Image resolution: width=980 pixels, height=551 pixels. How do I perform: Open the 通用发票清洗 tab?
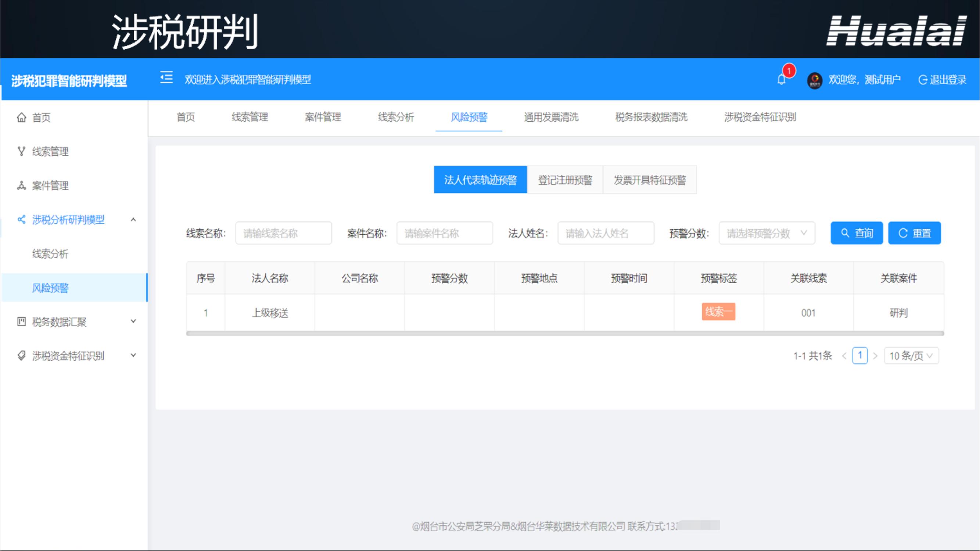pos(551,117)
